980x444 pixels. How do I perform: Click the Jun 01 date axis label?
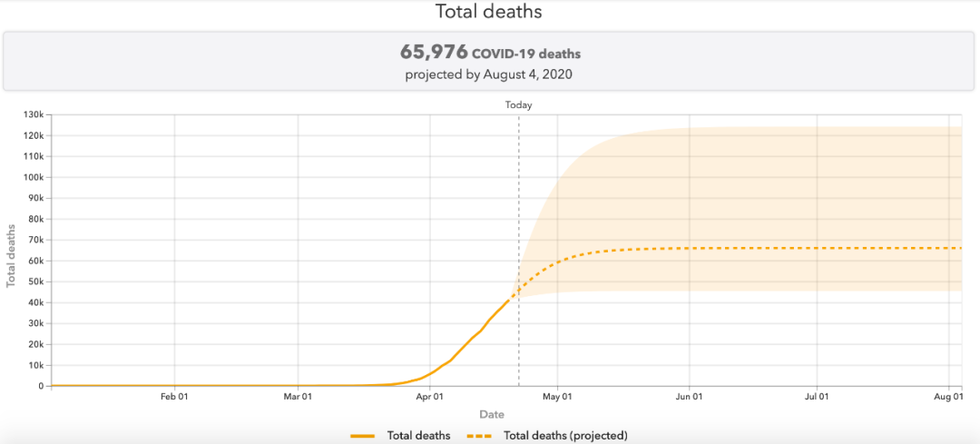690,397
